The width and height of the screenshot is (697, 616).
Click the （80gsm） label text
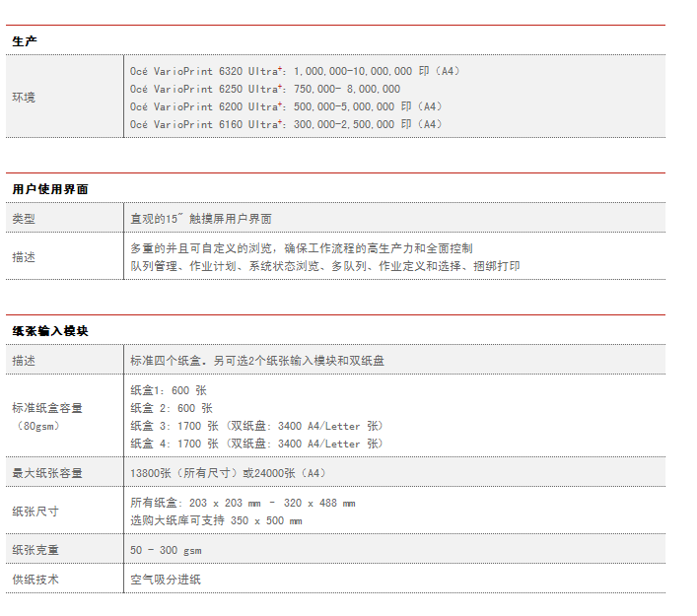[38, 426]
